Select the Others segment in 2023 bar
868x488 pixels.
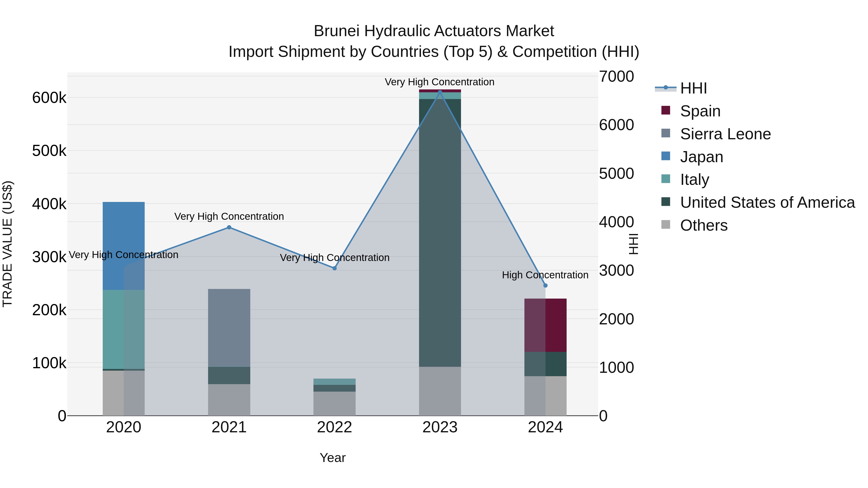pos(440,391)
